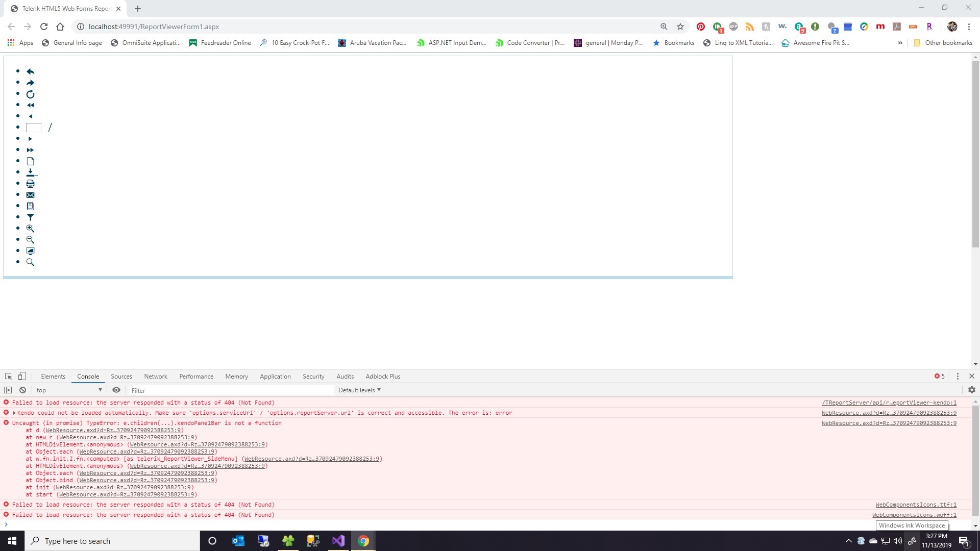Click the send email envelope icon
Image resolution: width=980 pixels, height=551 pixels.
tap(30, 195)
